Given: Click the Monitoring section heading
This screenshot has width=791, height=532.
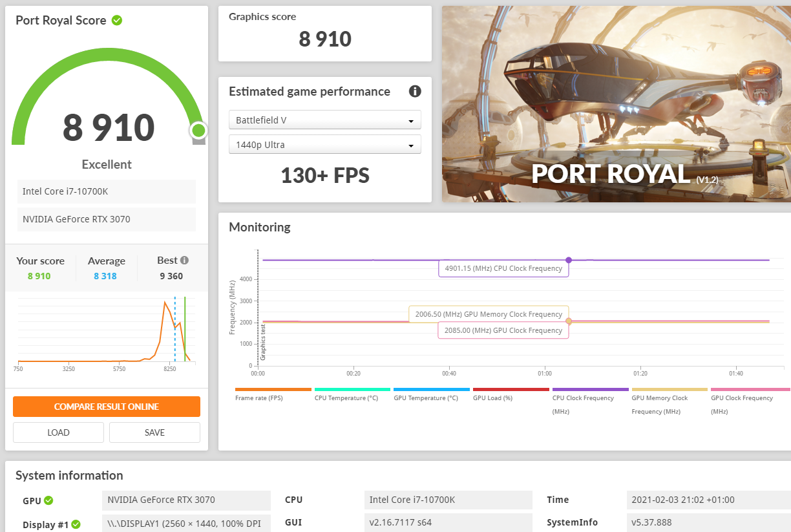Looking at the screenshot, I should point(260,228).
